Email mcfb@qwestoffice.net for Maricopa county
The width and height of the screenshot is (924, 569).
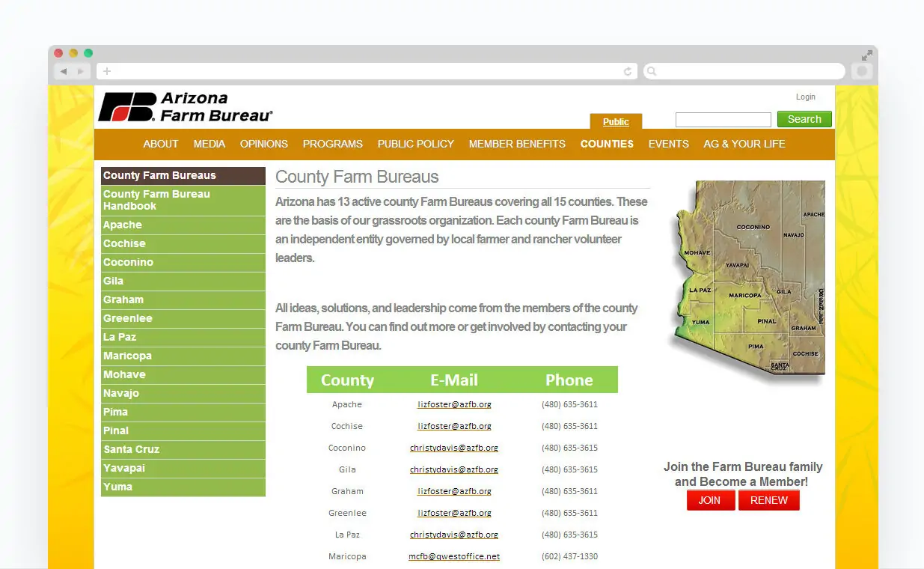(453, 556)
